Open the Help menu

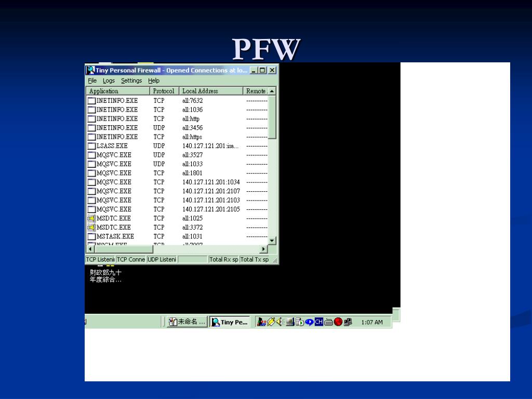[x=154, y=81]
